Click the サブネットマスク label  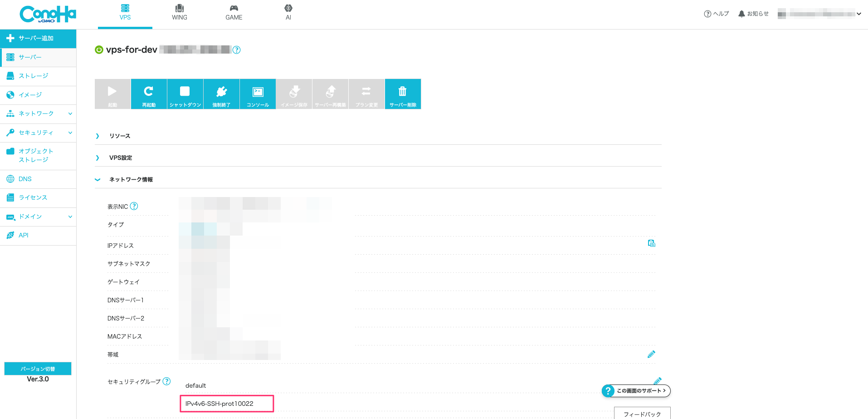point(129,264)
